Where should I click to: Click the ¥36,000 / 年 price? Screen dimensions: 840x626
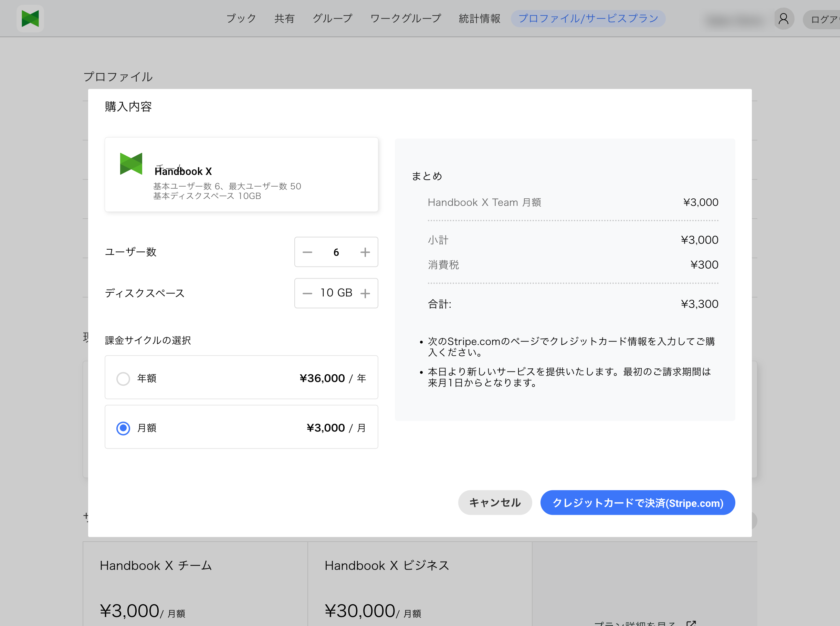333,378
